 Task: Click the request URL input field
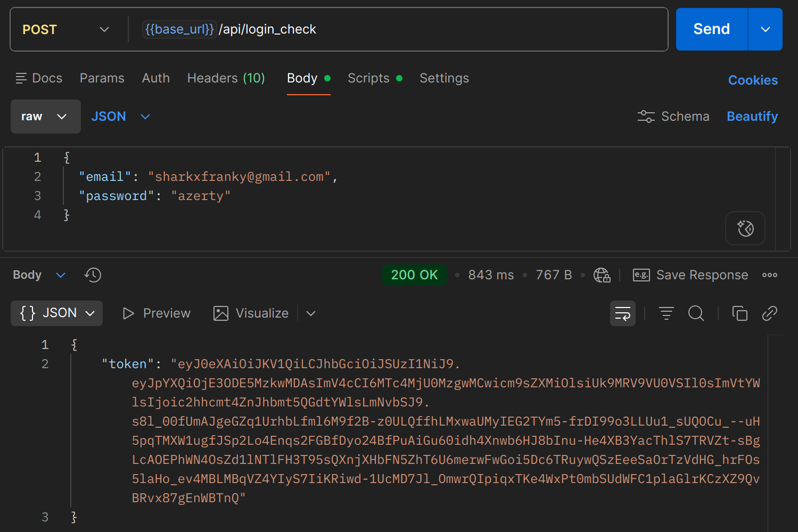[398, 29]
